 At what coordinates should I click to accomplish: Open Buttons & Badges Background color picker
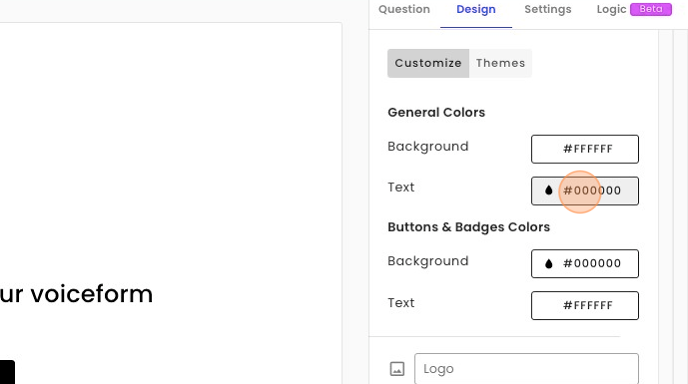point(585,264)
